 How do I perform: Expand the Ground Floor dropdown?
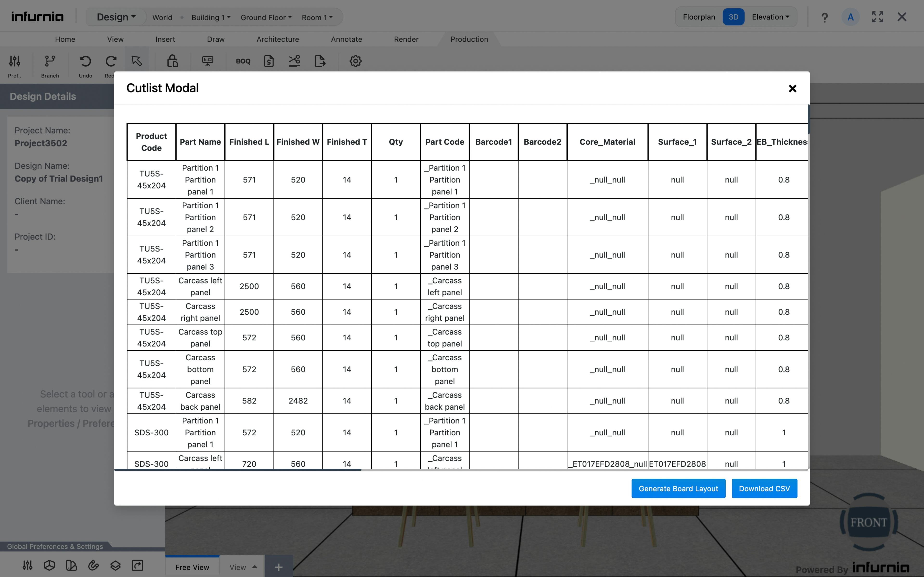(x=266, y=18)
